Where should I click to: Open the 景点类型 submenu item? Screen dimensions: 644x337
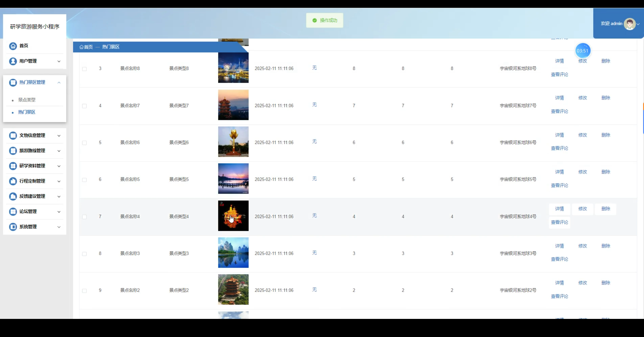tap(27, 100)
